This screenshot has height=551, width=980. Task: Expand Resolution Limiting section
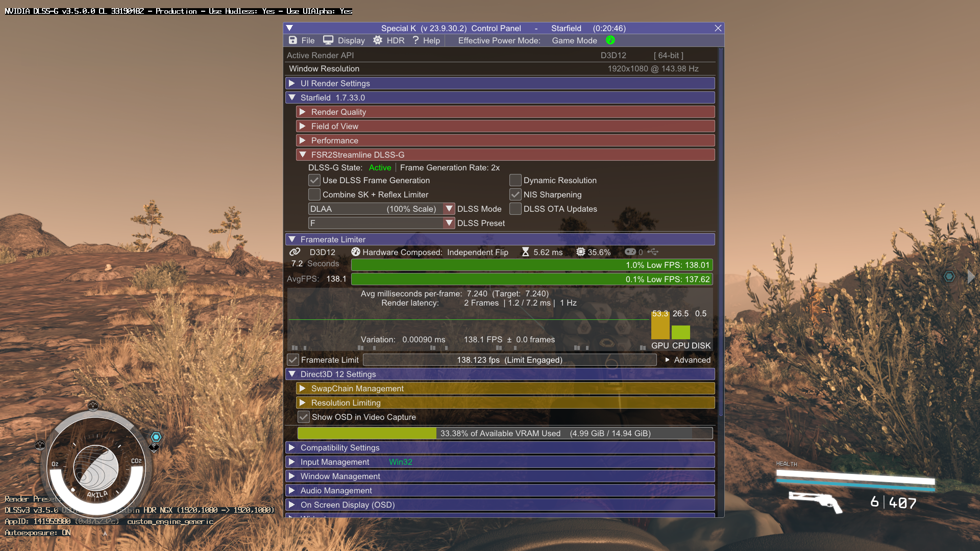pyautogui.click(x=505, y=403)
